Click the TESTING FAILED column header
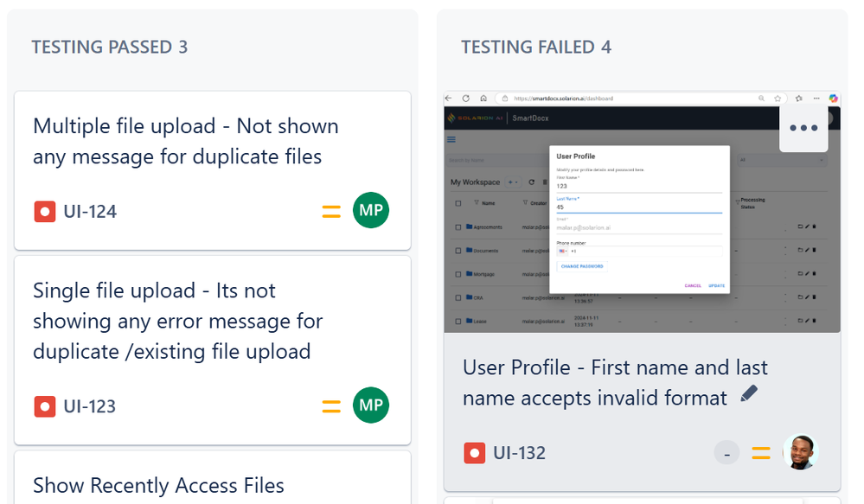Viewport: 864px width, 504px height. pyautogui.click(x=536, y=47)
